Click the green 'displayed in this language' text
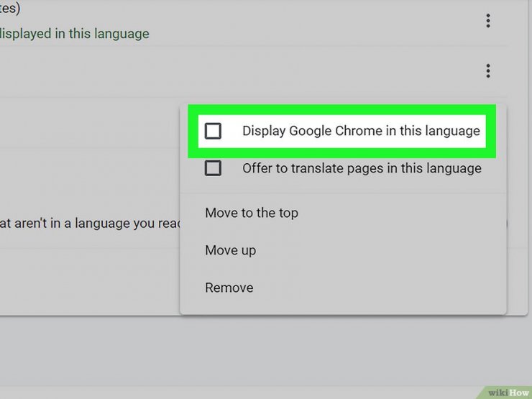Viewport: 532px width, 399px height. (74, 34)
